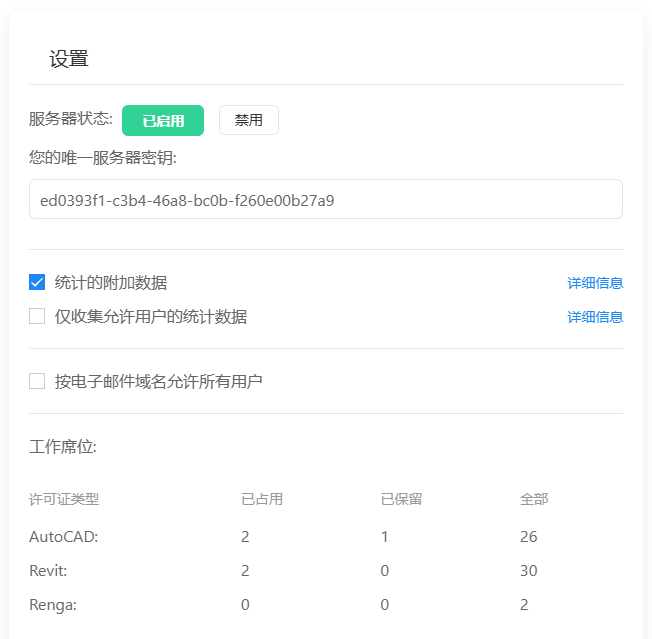This screenshot has width=652, height=639.
Task: Open 详细信息 link beside 统计的附加数据
Action: (x=595, y=283)
